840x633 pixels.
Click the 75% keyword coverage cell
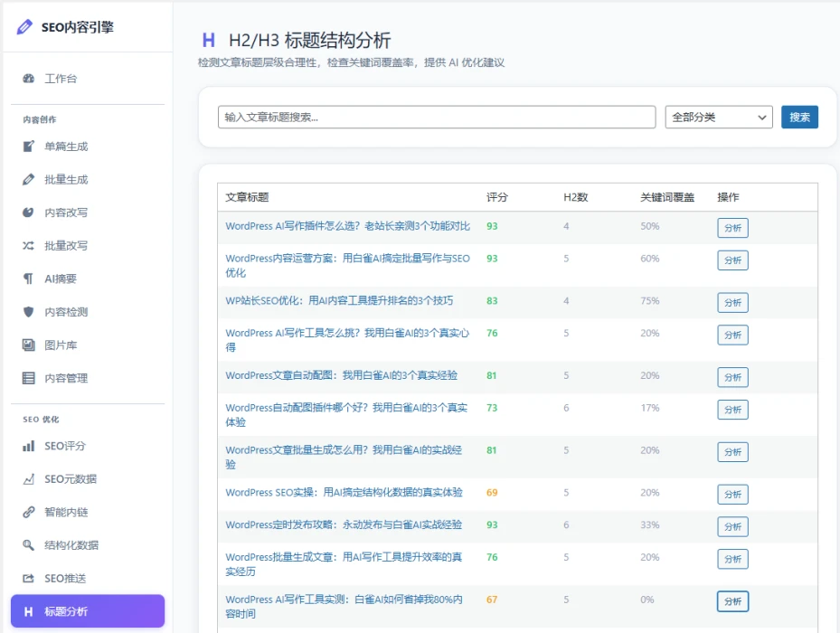tap(650, 301)
